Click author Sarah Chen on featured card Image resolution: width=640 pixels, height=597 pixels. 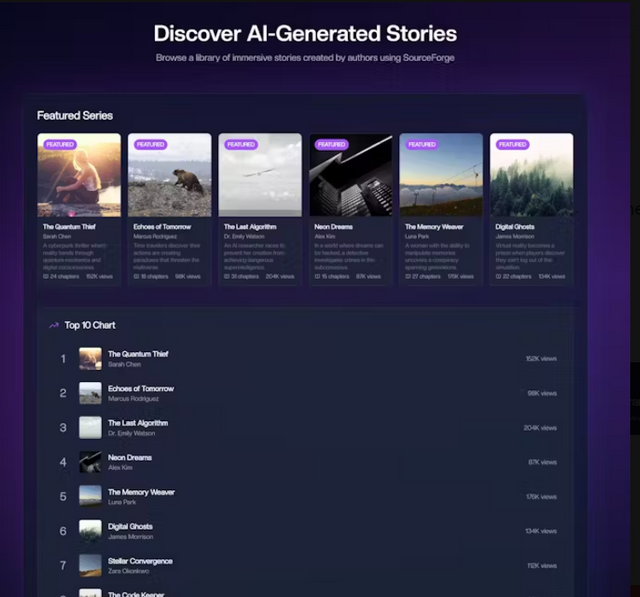click(x=57, y=237)
